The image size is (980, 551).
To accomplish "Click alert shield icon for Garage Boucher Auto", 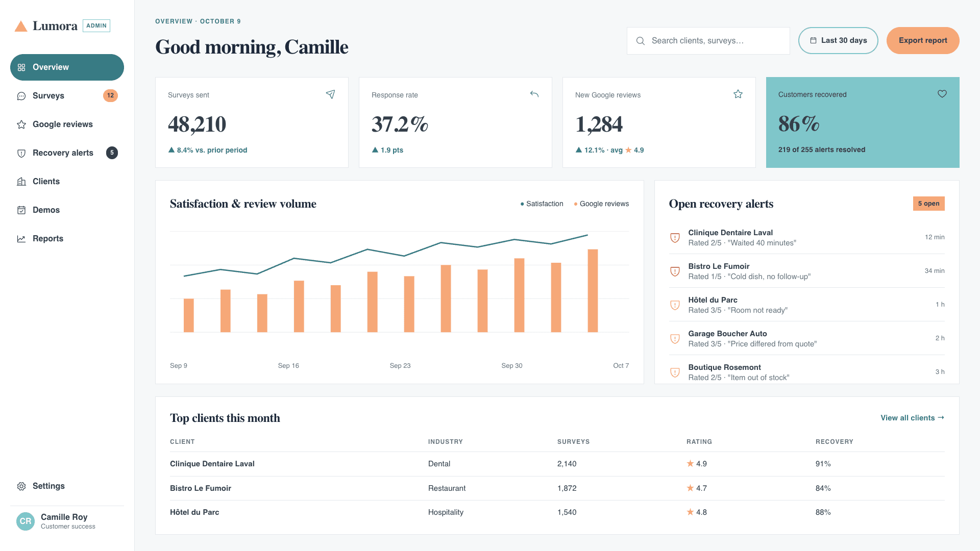I will point(675,339).
